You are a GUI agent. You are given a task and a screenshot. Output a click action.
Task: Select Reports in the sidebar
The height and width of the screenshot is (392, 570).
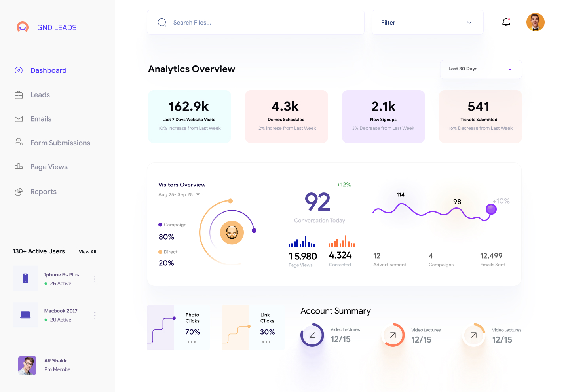43,192
